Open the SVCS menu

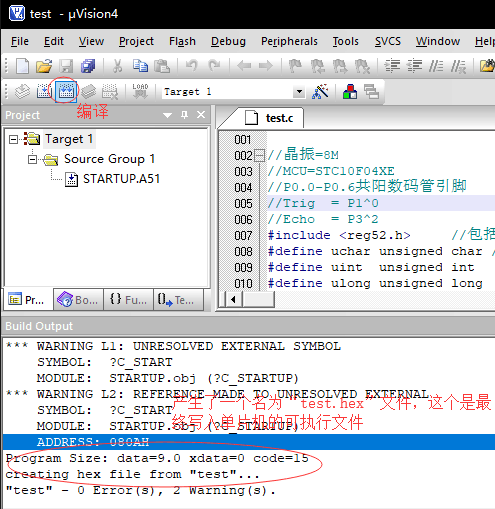388,41
